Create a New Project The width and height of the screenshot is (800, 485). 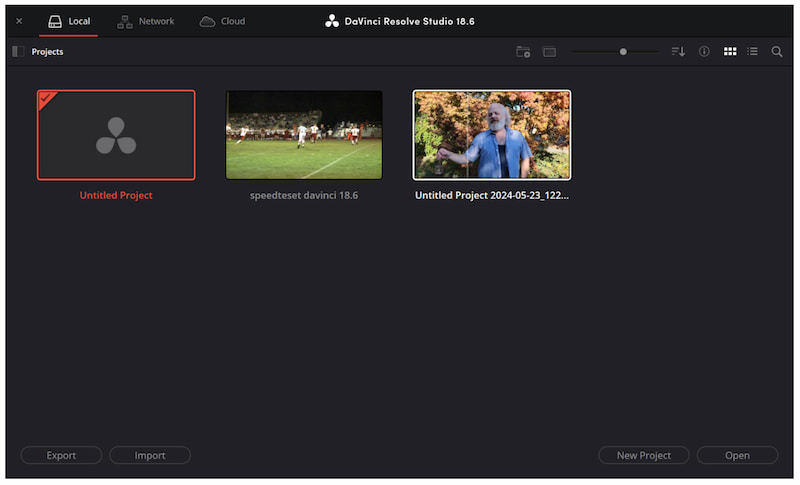(644, 455)
